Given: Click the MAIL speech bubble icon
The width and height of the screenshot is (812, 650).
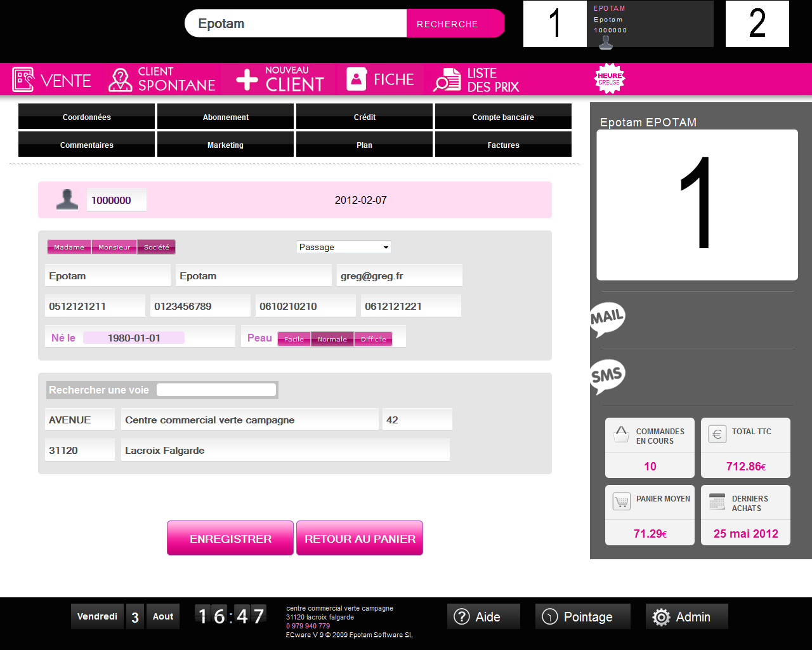Looking at the screenshot, I should pyautogui.click(x=607, y=317).
